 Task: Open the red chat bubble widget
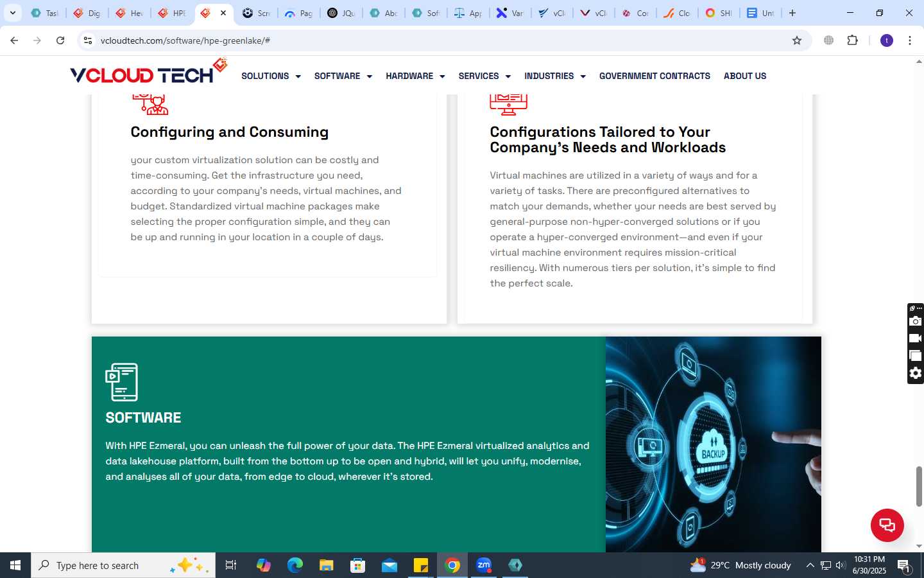click(x=887, y=525)
